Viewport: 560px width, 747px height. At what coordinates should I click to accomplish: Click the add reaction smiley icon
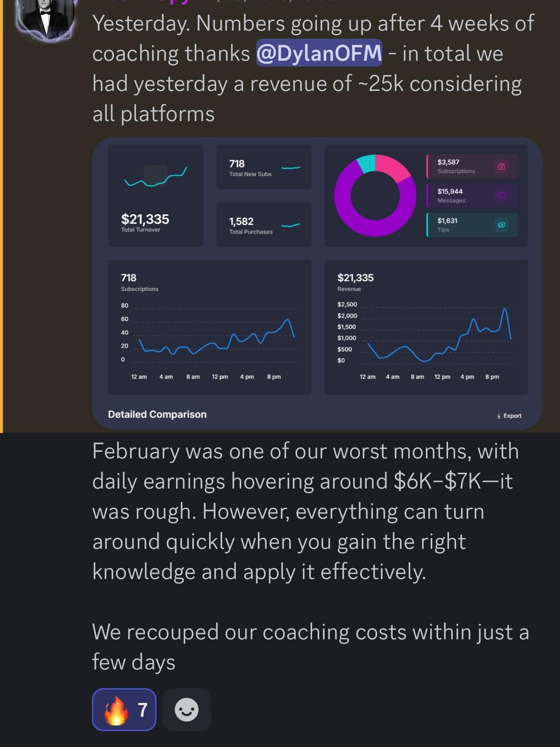(186, 709)
